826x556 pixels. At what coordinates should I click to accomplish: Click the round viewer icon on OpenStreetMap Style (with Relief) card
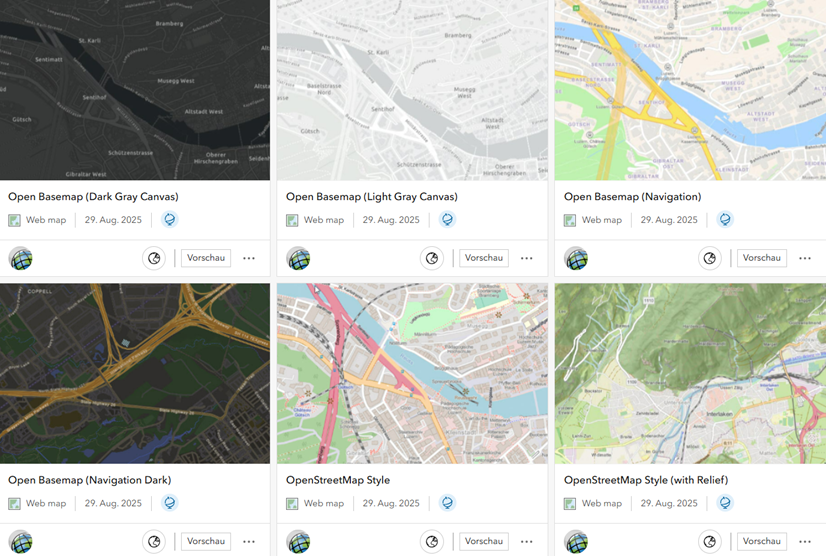pyautogui.click(x=710, y=541)
